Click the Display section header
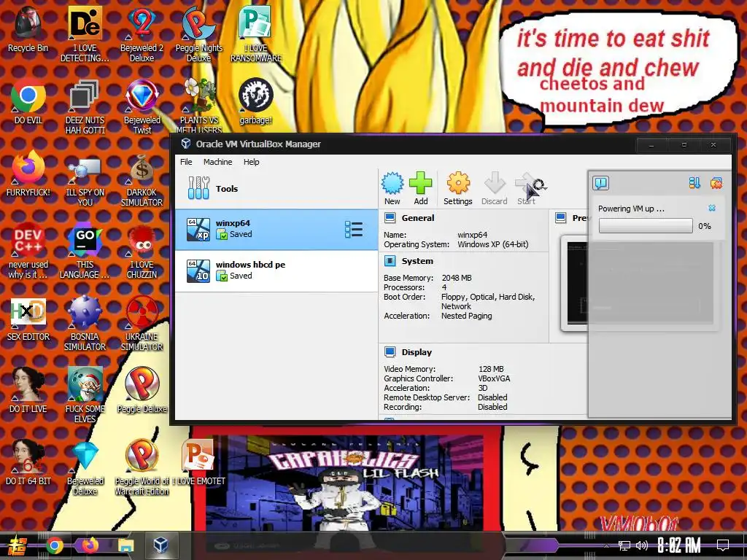The height and width of the screenshot is (560, 747). click(x=417, y=352)
